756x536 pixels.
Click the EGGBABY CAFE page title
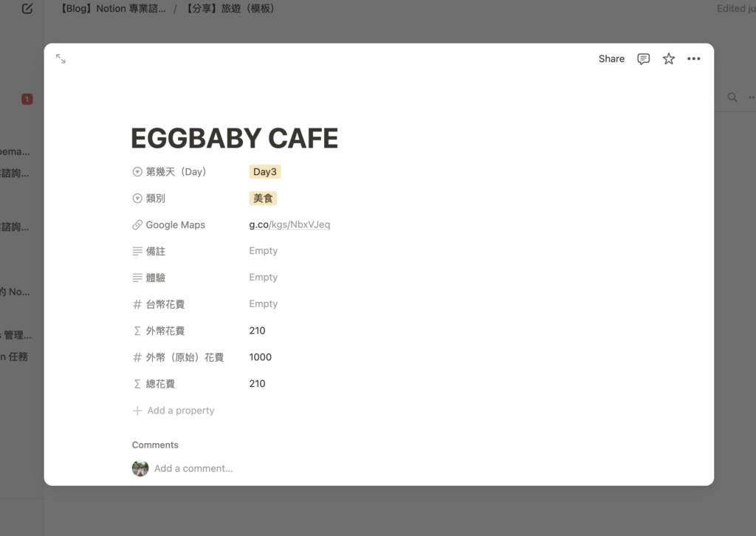234,138
